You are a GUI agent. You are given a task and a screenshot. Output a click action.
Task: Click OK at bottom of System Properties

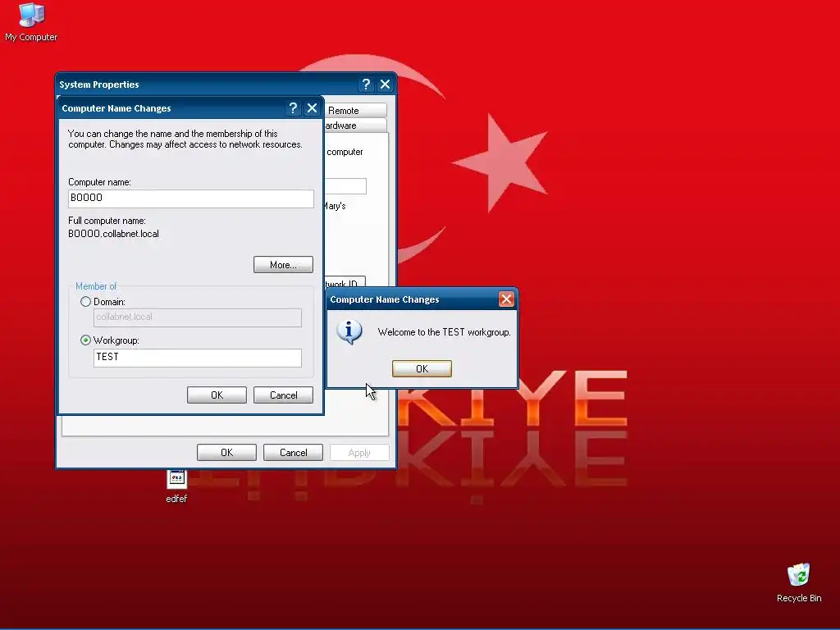[226, 453]
